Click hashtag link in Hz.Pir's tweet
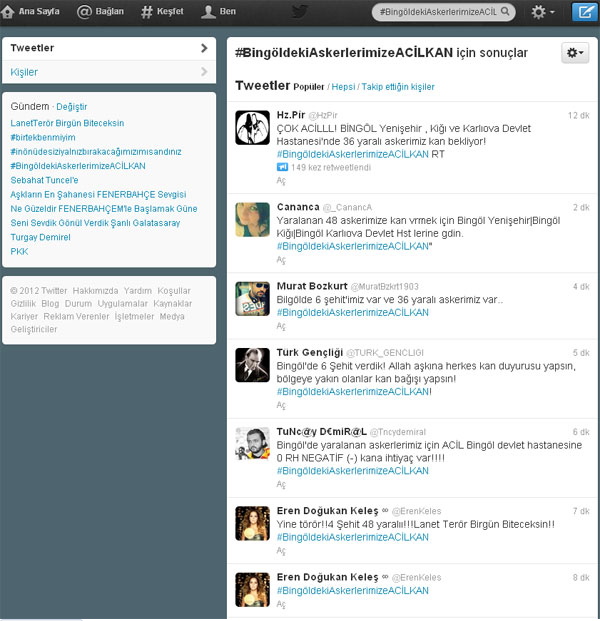Screen dimensions: 600x621 [x=352, y=154]
